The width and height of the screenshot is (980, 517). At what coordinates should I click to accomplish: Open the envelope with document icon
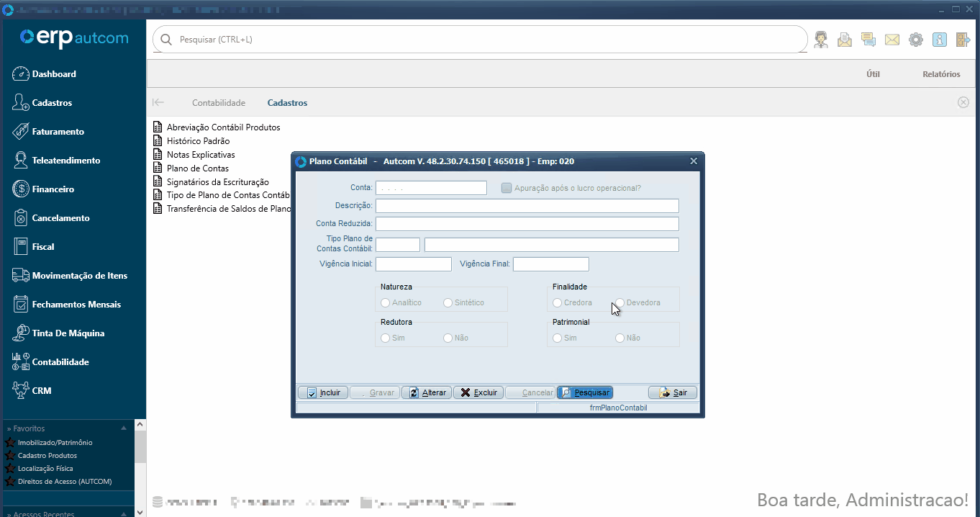click(x=845, y=40)
